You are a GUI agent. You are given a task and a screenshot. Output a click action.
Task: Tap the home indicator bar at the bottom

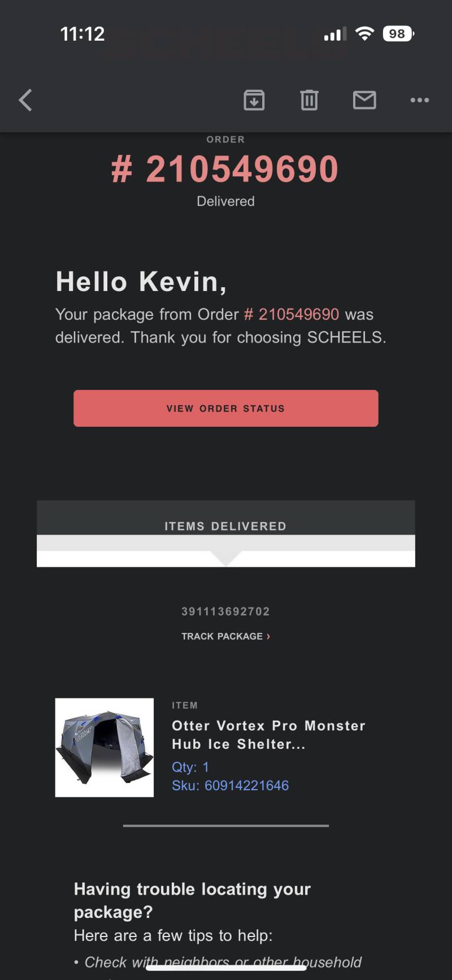(226, 967)
